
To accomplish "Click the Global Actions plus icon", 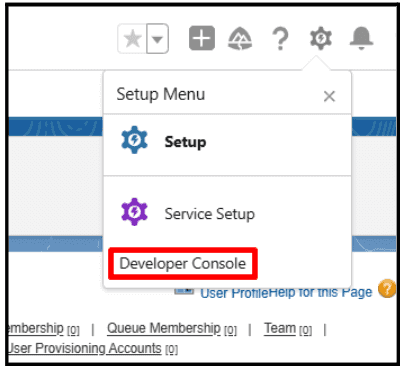I will (202, 38).
